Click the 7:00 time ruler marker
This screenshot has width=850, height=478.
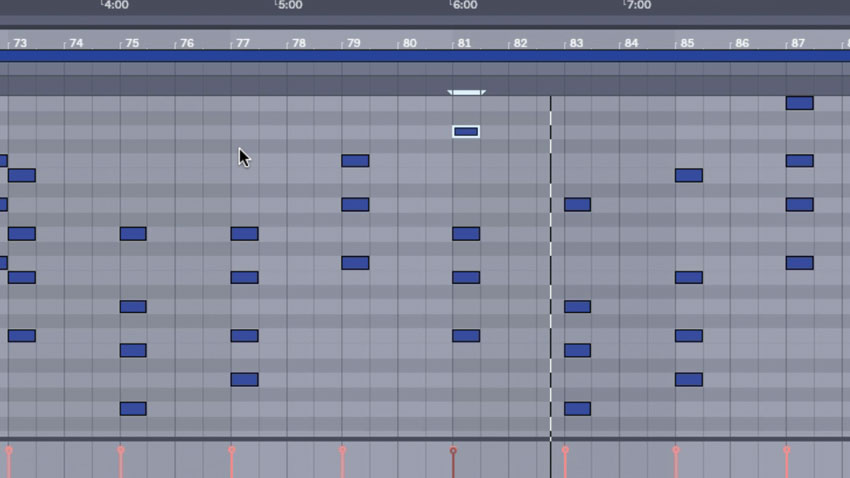coord(638,5)
